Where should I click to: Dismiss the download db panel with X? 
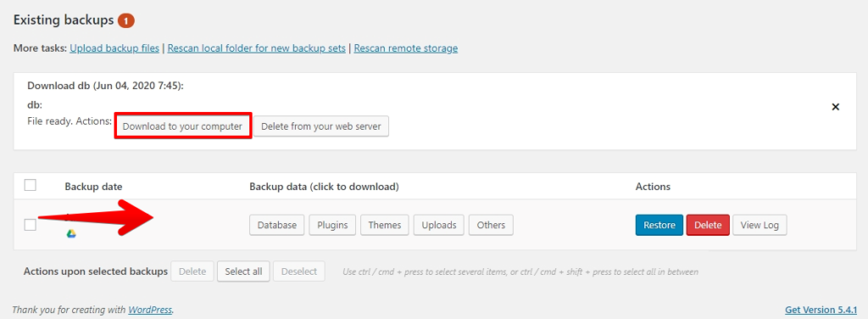pyautogui.click(x=836, y=107)
